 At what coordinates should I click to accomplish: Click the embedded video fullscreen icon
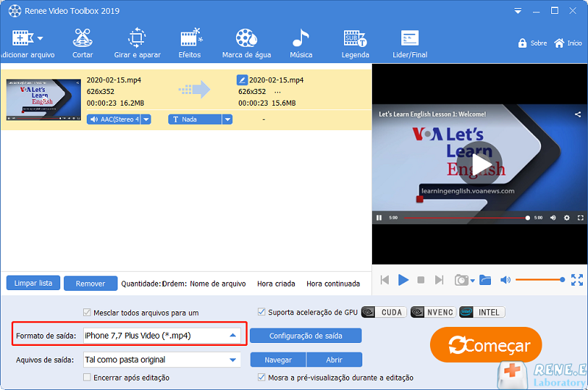tap(581, 217)
